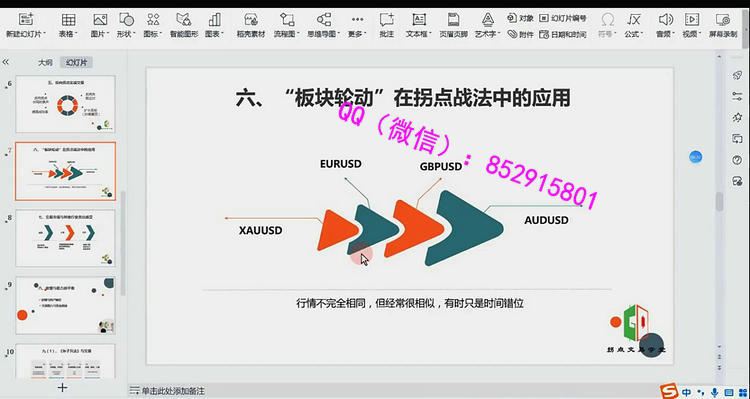Screen dimensions: 750x399
Task: Click the 页眉页脚 header footer icon
Action: 453,20
